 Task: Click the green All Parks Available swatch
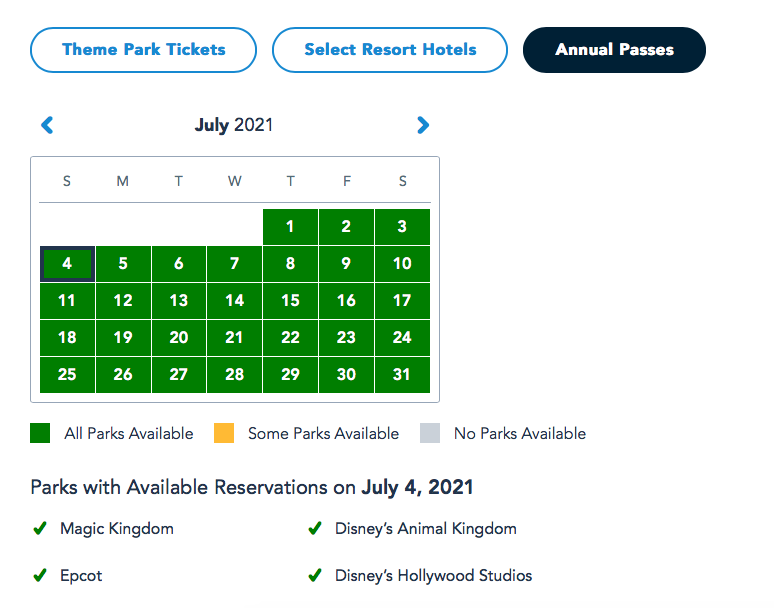(x=40, y=433)
